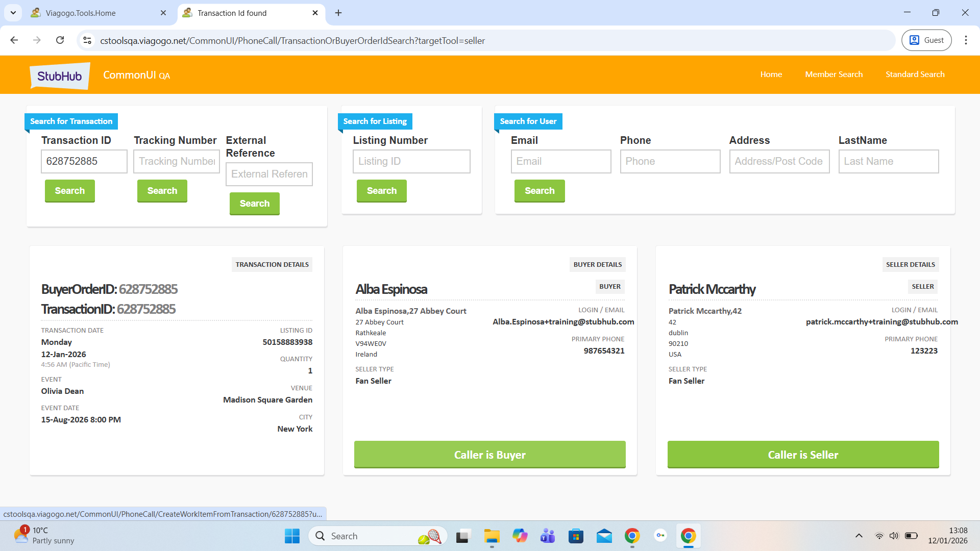Click the Caller is Buyer button
Viewport: 980px width, 551px height.
click(x=489, y=455)
